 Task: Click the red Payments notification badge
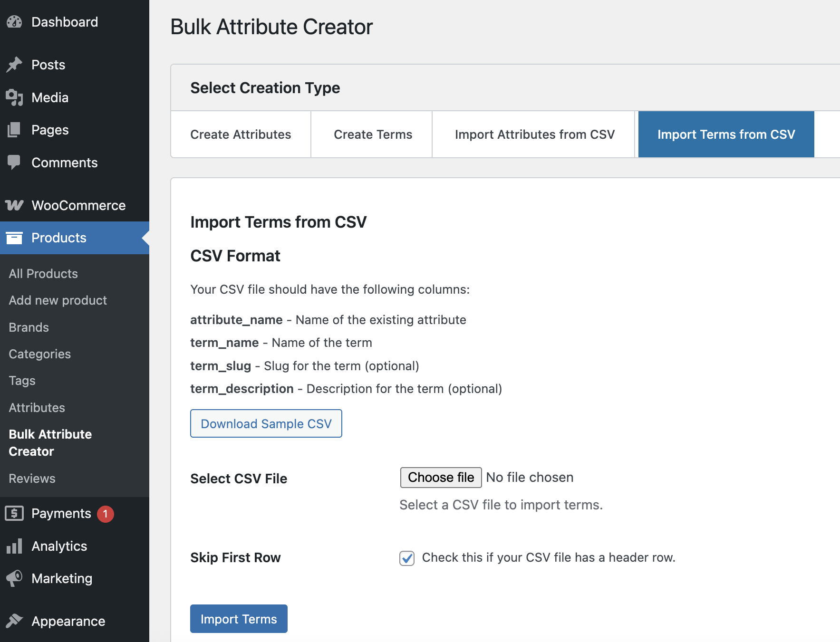pos(106,514)
